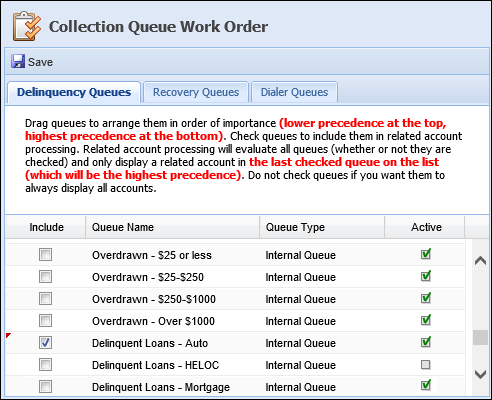Switch to the Recovery Queues tab
Viewport: 492px width, 400px height.
pos(196,92)
